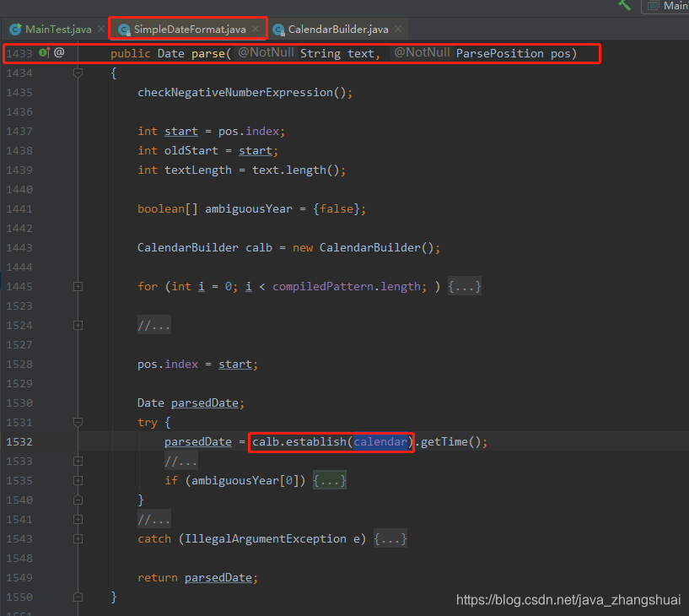The height and width of the screenshot is (616, 689).
Task: Click the establish method call on line 1532
Action: [x=316, y=442]
